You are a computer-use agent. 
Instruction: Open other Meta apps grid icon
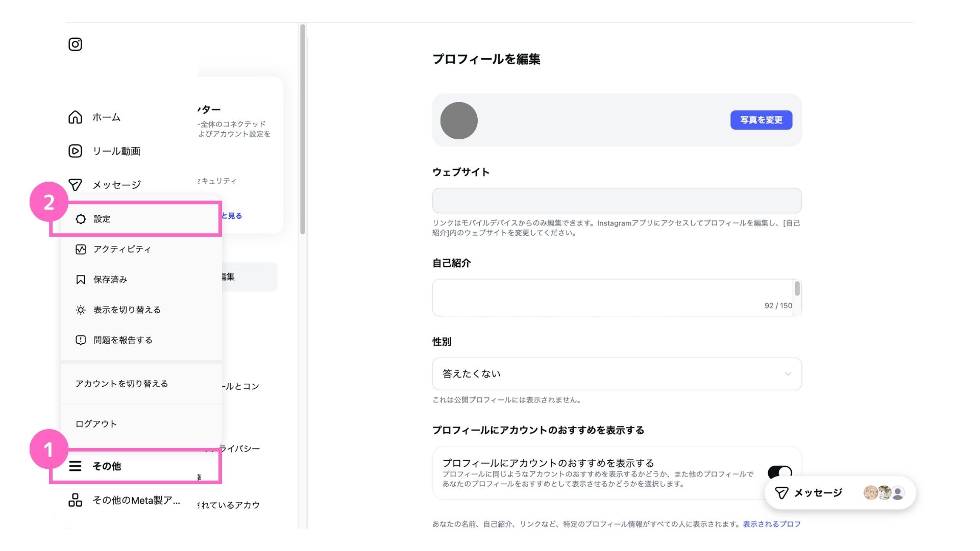pos(75,500)
